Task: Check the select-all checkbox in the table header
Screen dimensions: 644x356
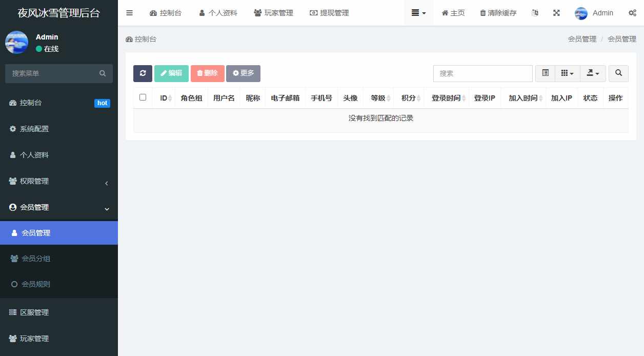Action: coord(143,97)
